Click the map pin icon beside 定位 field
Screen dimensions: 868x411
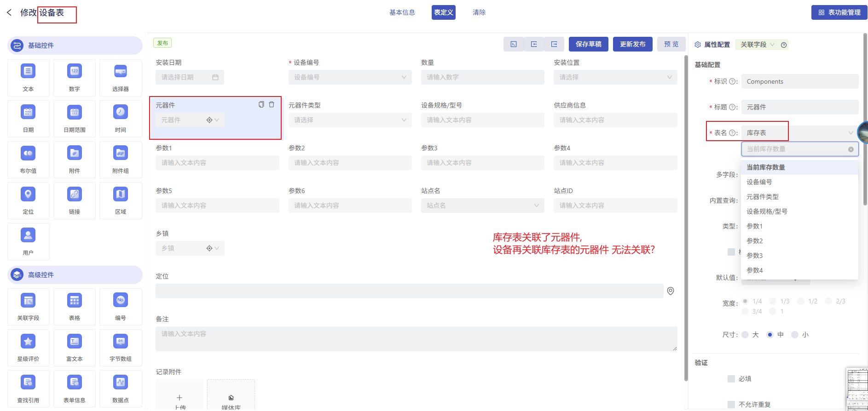pyautogui.click(x=671, y=291)
